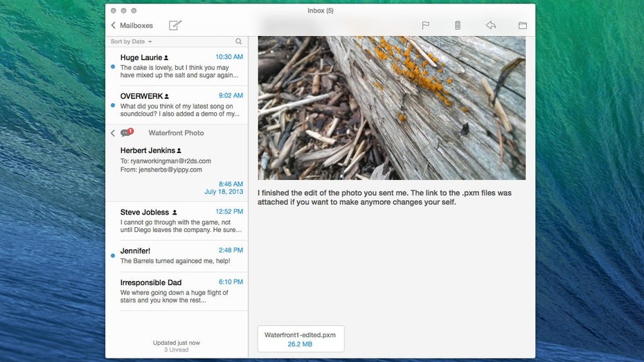Toggle the unread dot on the OVERWERK message

pos(113,105)
